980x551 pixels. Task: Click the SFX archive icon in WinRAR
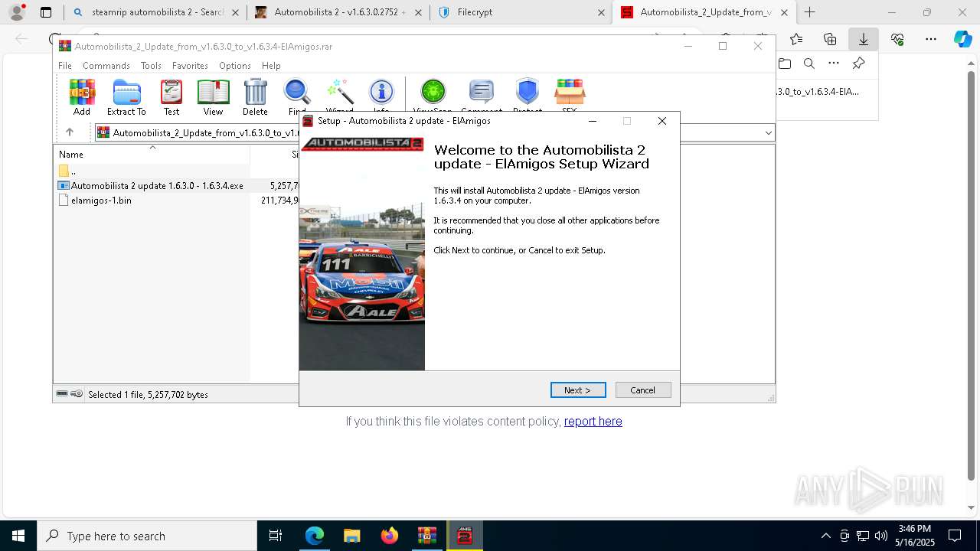pyautogui.click(x=570, y=92)
